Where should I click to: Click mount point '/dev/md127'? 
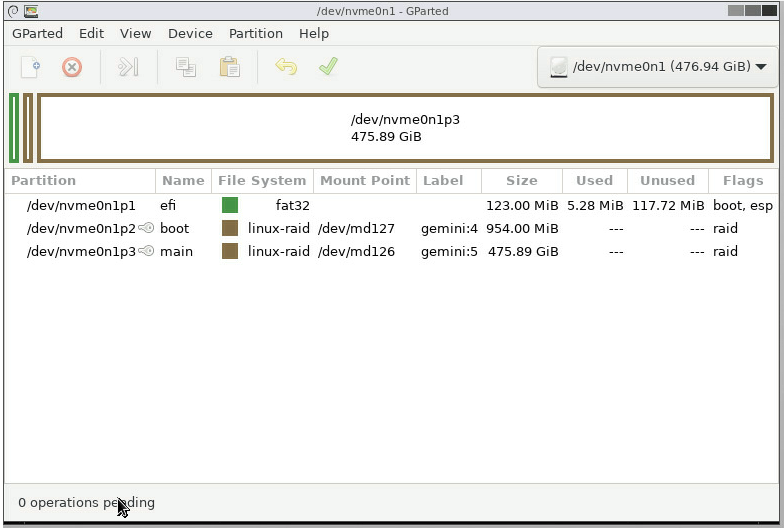(356, 228)
